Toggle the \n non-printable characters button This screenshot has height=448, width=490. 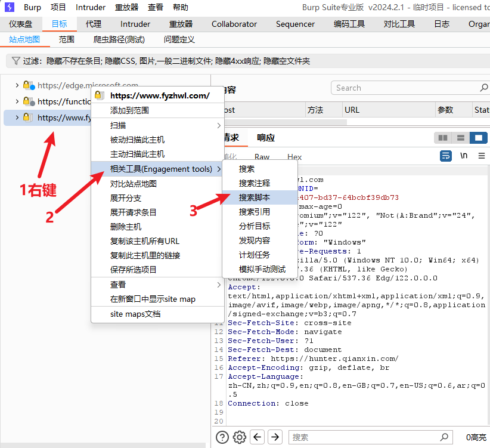464,155
